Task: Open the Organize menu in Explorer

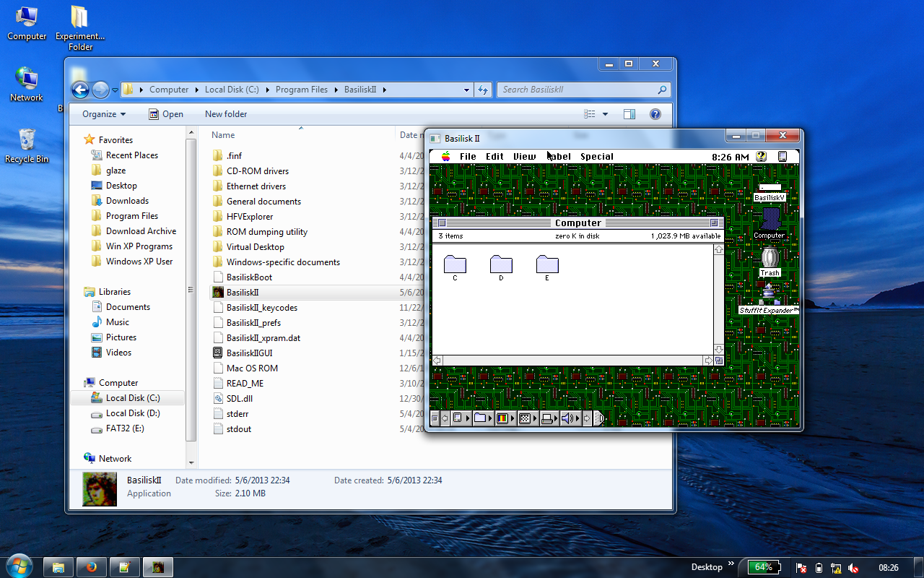Action: click(x=104, y=114)
